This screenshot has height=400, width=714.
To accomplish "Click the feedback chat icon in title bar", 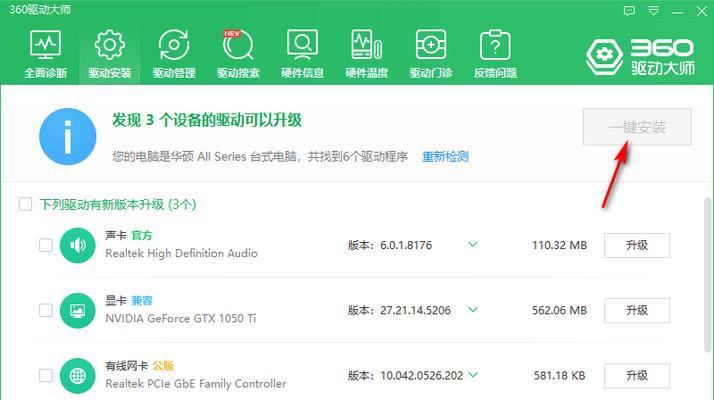I will pos(629,10).
